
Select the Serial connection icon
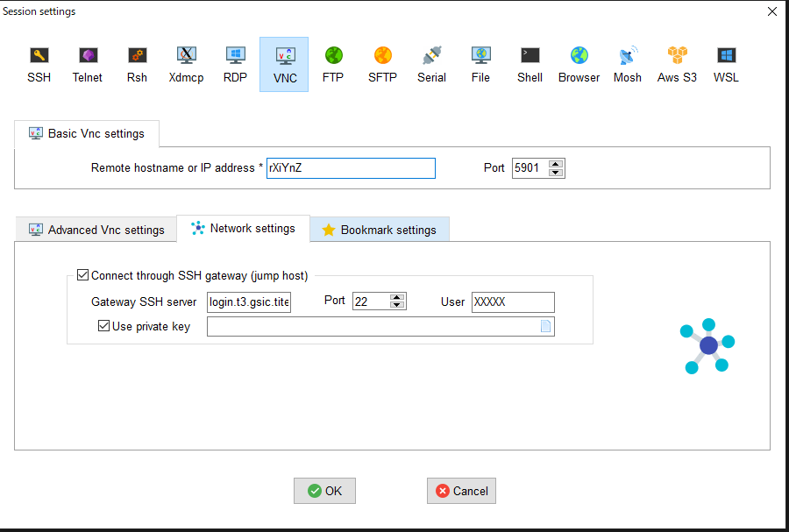(x=431, y=65)
